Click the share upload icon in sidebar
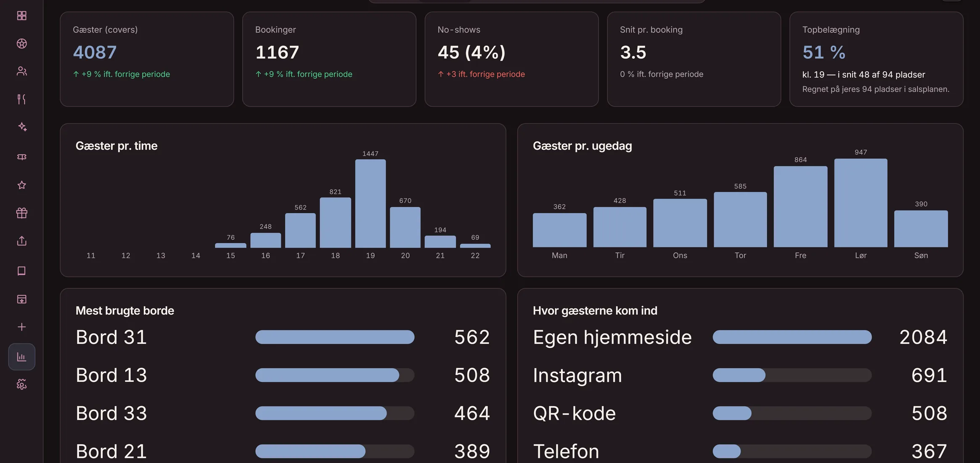Image resolution: width=980 pixels, height=463 pixels. pyautogui.click(x=21, y=241)
